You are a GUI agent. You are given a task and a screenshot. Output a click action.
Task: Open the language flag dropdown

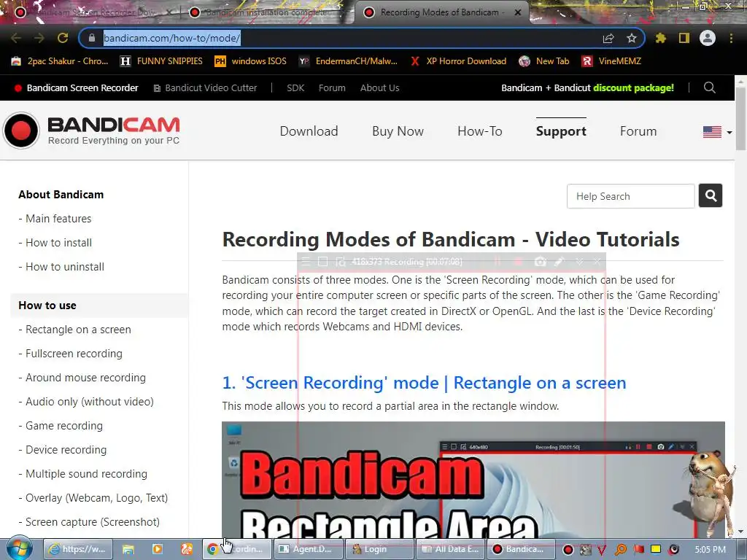(x=718, y=131)
